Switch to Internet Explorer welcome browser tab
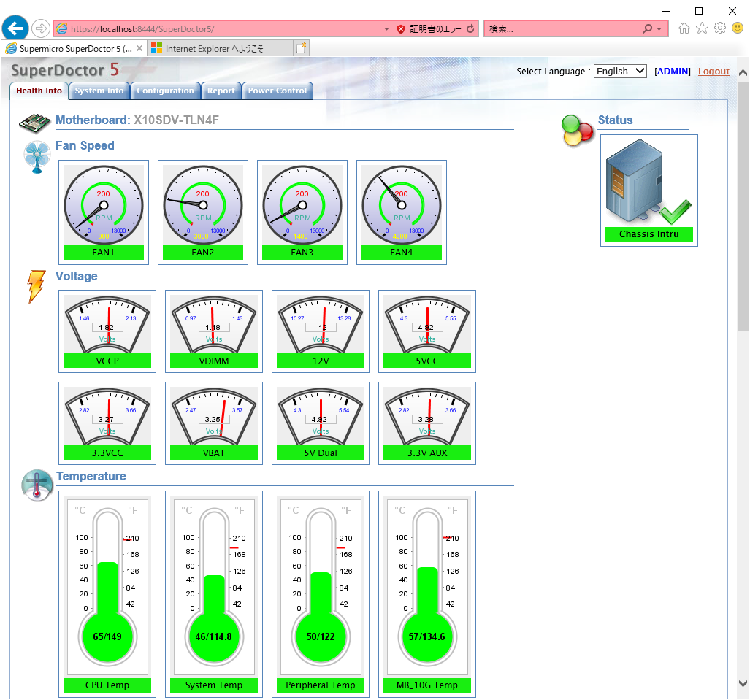This screenshot has width=750, height=700. [220, 48]
